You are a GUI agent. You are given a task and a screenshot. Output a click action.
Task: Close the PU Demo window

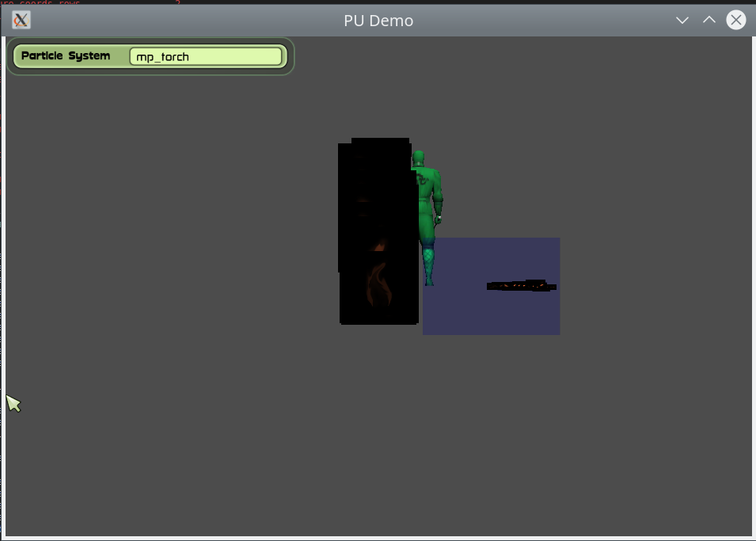tap(735, 21)
